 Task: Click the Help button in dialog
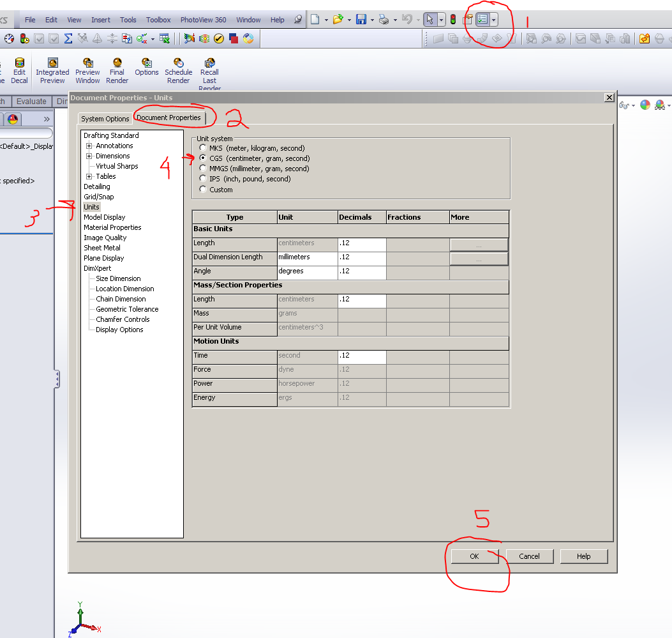pos(584,556)
